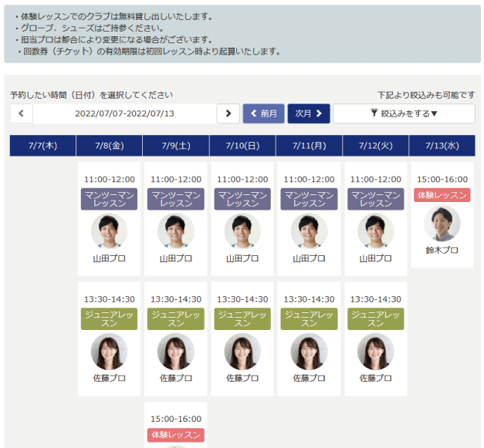This screenshot has height=448, width=484.
Task: Select the 7/10(日) column header
Action: click(242, 146)
